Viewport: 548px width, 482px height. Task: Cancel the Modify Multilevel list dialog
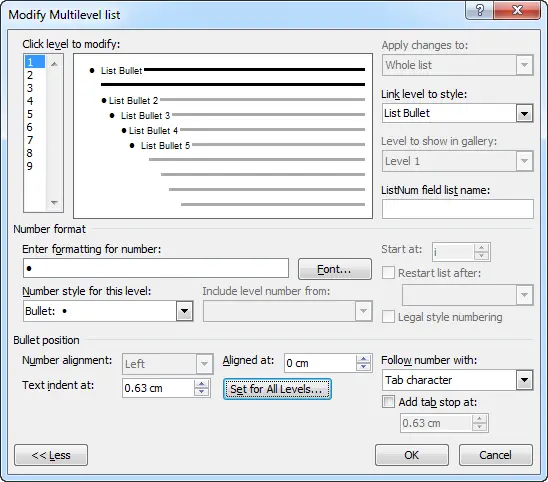496,455
